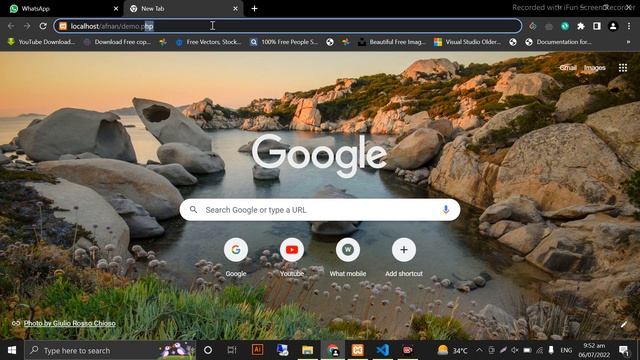Open Task View on the taskbar
The width and height of the screenshot is (640, 360).
pyautogui.click(x=232, y=350)
